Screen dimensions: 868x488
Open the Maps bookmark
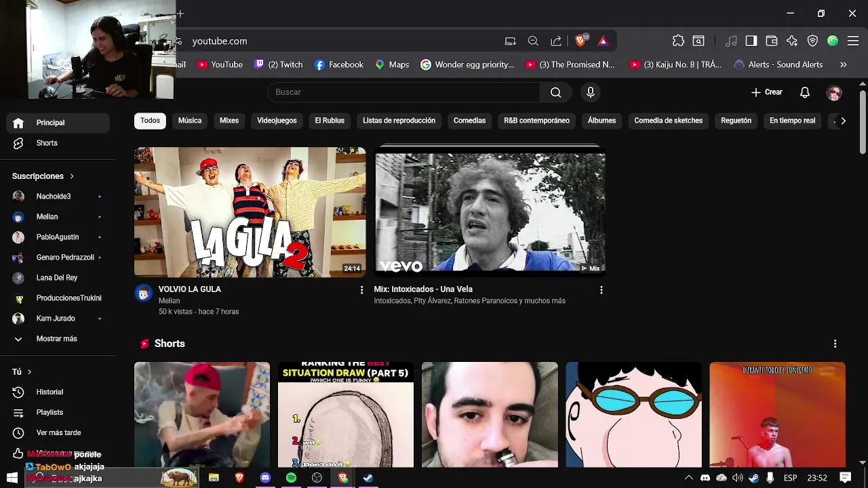pos(392,64)
